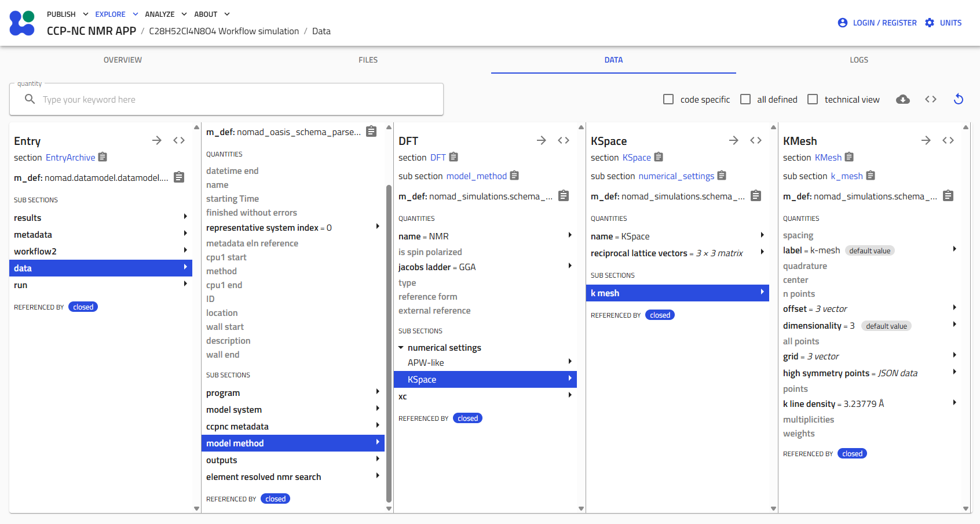Enable the all defined checkbox
The width and height of the screenshot is (980, 524).
tap(745, 99)
